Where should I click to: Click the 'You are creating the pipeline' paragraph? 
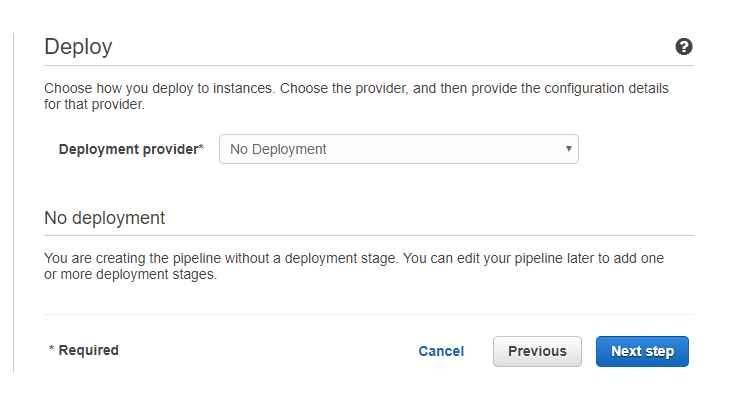(354, 266)
